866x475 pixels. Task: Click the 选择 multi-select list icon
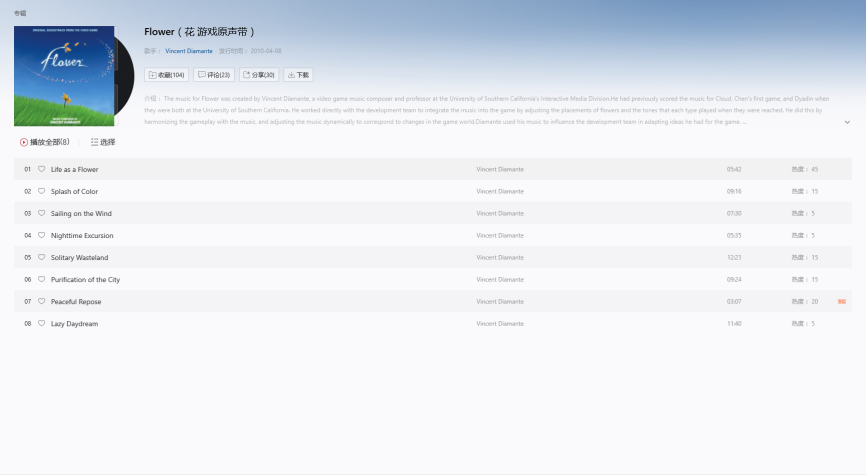(95, 142)
